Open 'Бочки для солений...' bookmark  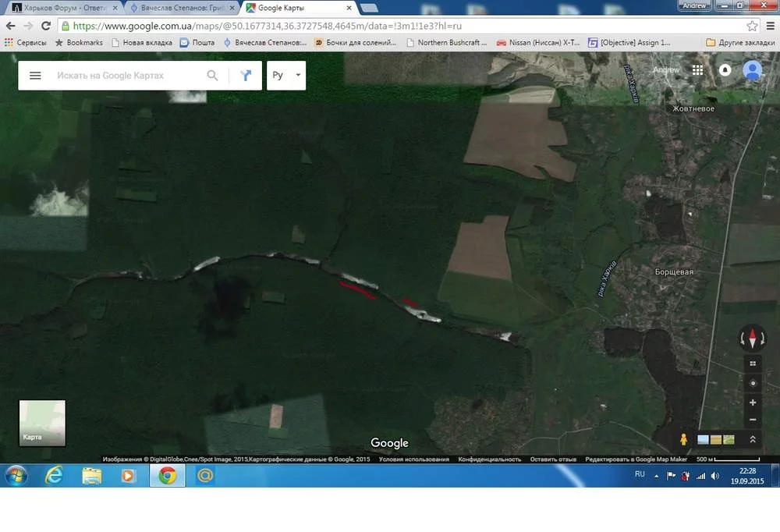(x=355, y=43)
